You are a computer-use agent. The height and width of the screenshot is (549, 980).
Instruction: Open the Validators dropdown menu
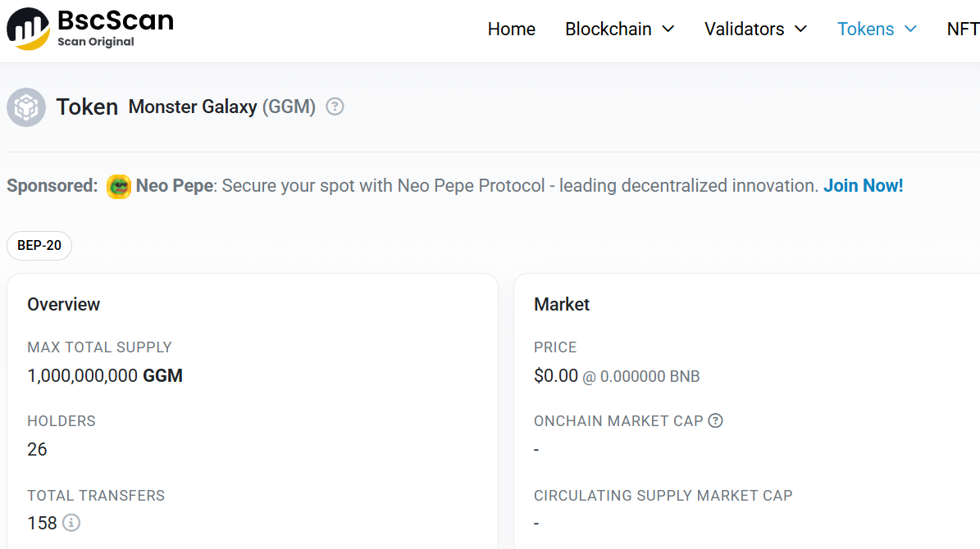(x=755, y=29)
